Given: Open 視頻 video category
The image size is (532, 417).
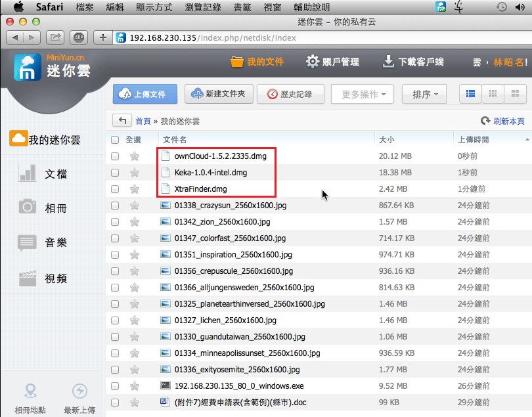Looking at the screenshot, I should (43, 278).
